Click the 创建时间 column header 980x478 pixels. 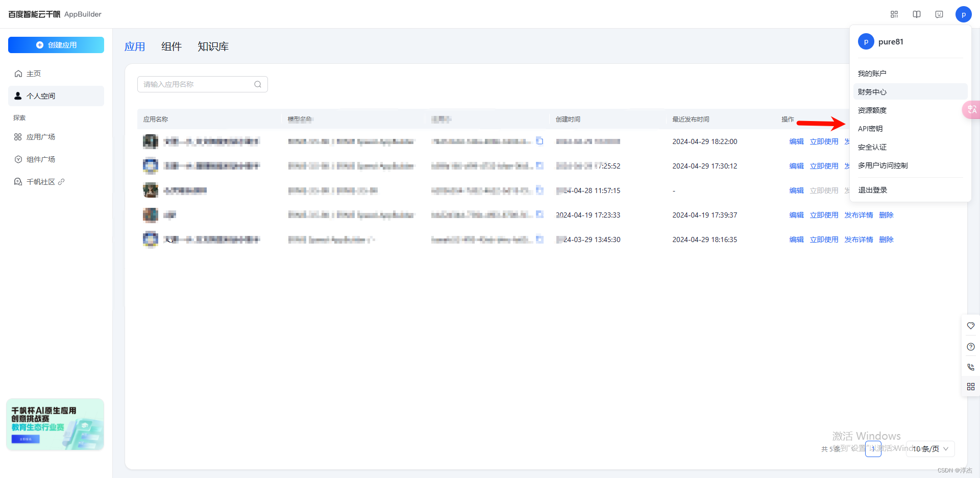[x=568, y=119]
